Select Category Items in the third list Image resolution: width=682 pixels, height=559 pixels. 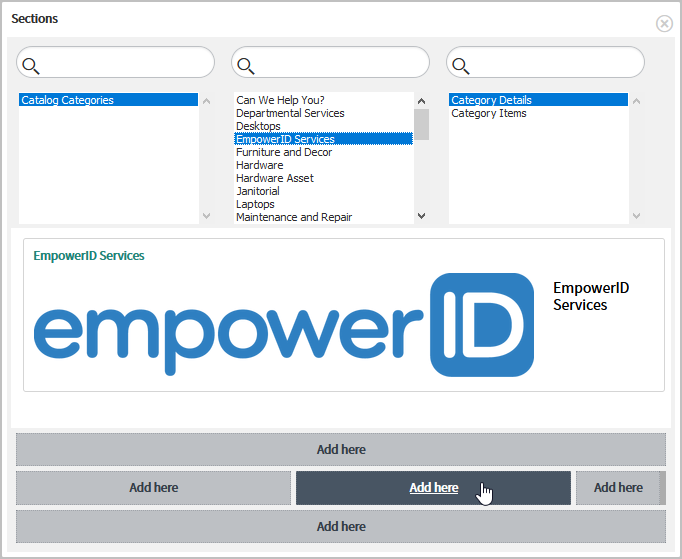click(x=488, y=113)
